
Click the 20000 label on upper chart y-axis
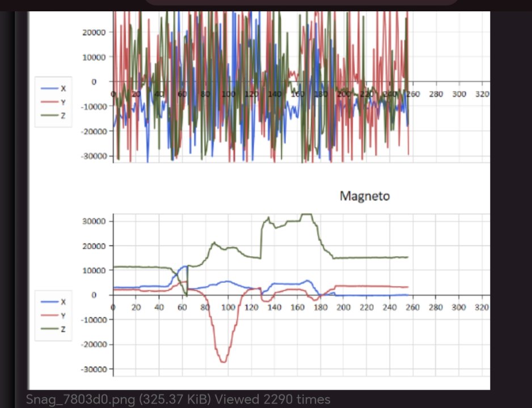pos(93,32)
